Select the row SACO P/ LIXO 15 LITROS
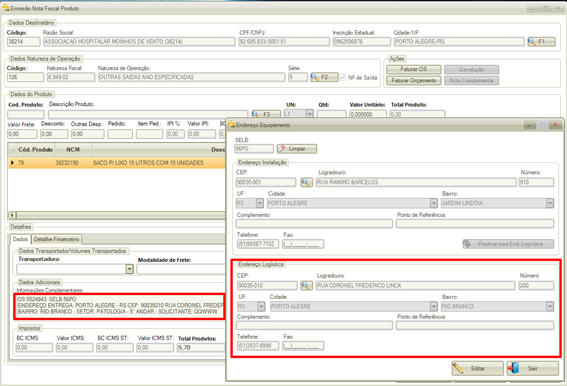Screen dimensions: 567x386 [x=117, y=163]
